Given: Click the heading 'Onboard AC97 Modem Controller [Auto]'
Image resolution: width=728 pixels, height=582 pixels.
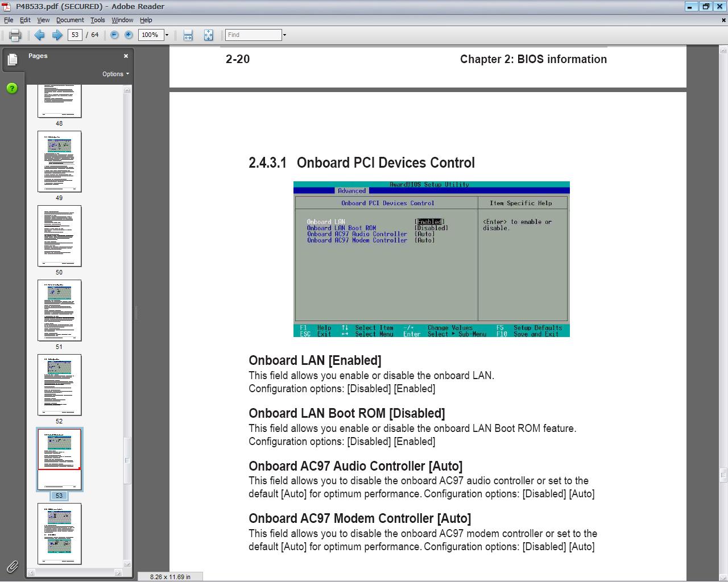Looking at the screenshot, I should point(360,518).
